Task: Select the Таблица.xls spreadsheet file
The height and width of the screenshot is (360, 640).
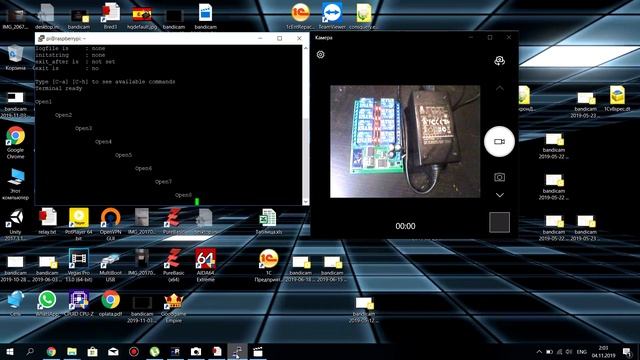Action: [269, 221]
